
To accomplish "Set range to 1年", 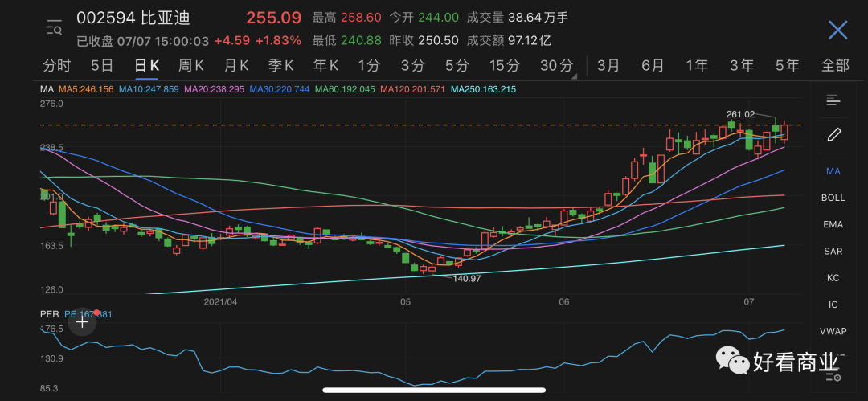I will point(697,66).
